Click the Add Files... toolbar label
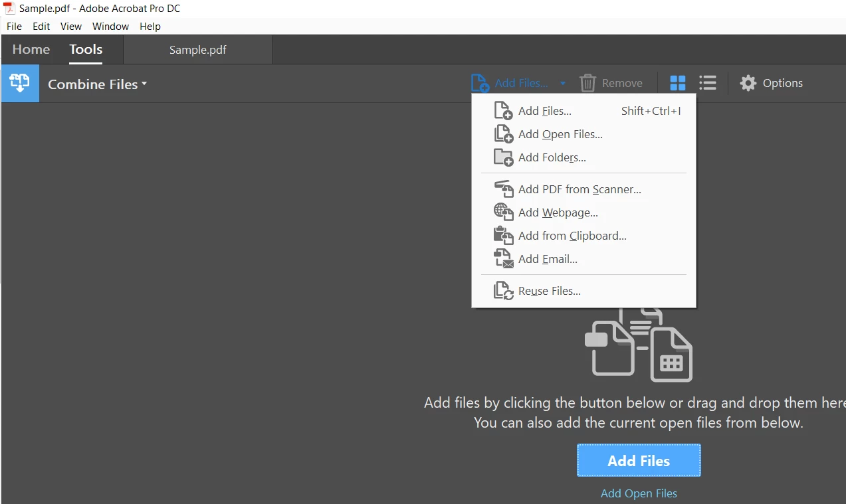Screen dimensions: 846x504 pos(522,83)
